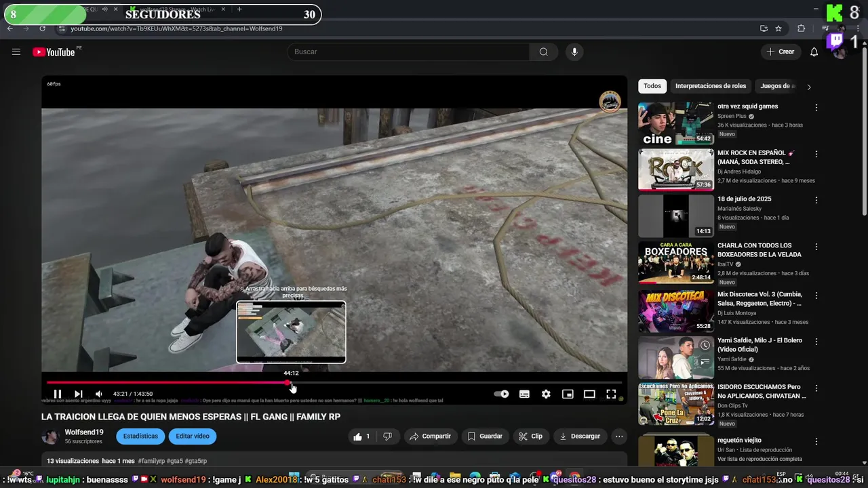Enter fullscreen mode
This screenshot has width=868, height=488.
point(611,394)
